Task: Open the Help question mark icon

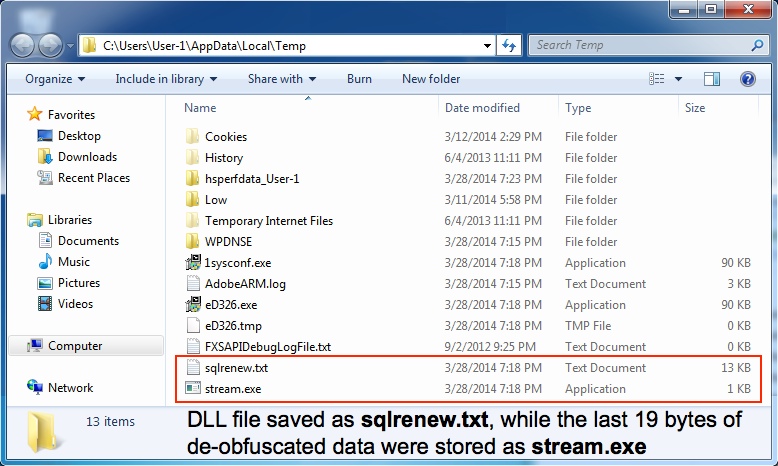Action: (x=747, y=79)
